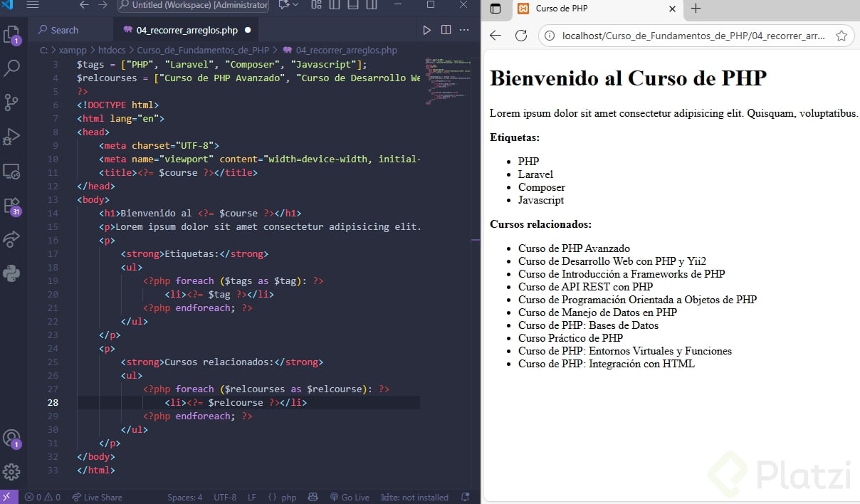This screenshot has height=504, width=860.
Task: Open the notifications bell in status bar
Action: pyautogui.click(x=465, y=497)
